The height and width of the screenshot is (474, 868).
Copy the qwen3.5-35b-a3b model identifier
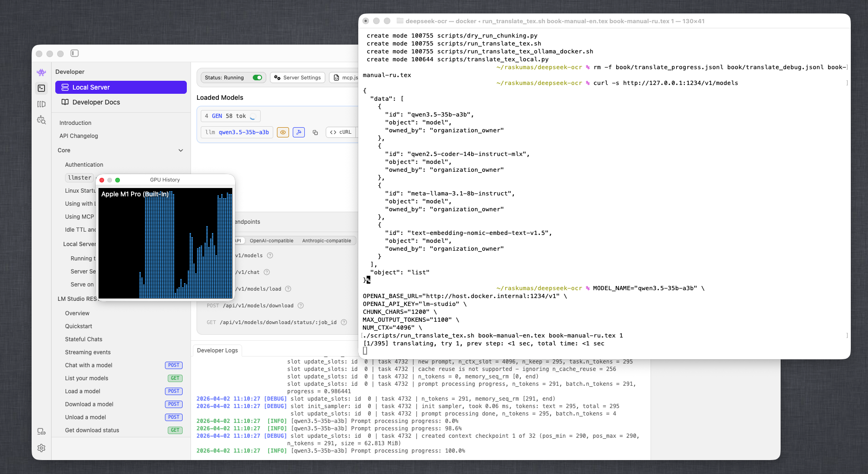point(315,132)
